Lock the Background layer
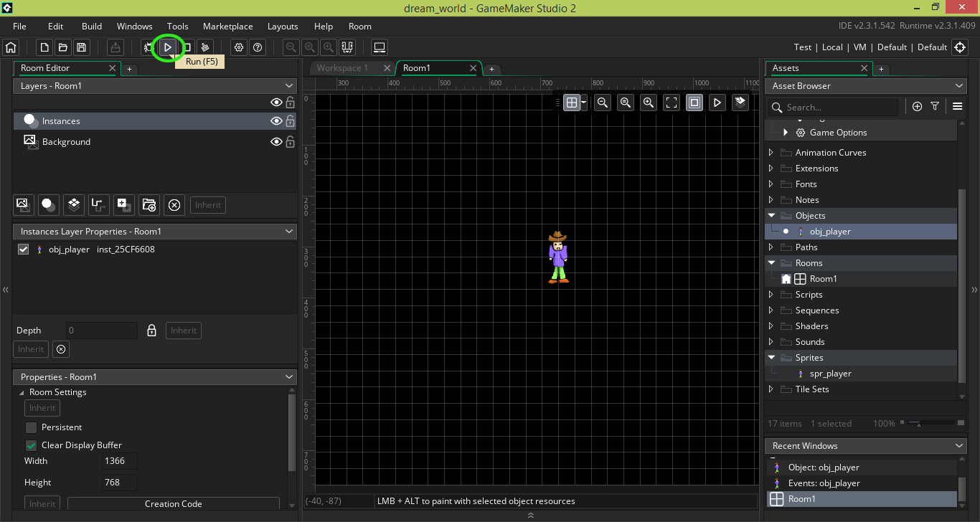 [x=290, y=142]
